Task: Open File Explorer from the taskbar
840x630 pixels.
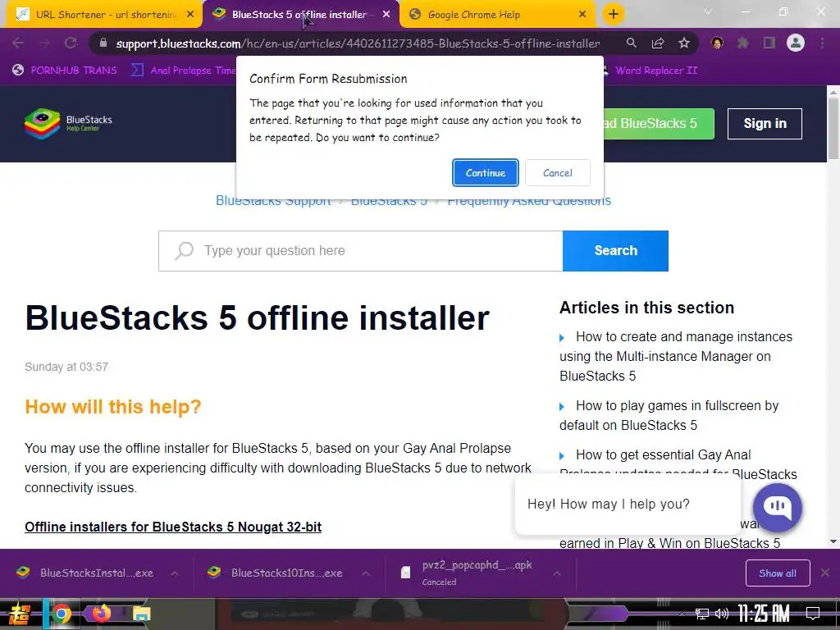Action: click(141, 614)
